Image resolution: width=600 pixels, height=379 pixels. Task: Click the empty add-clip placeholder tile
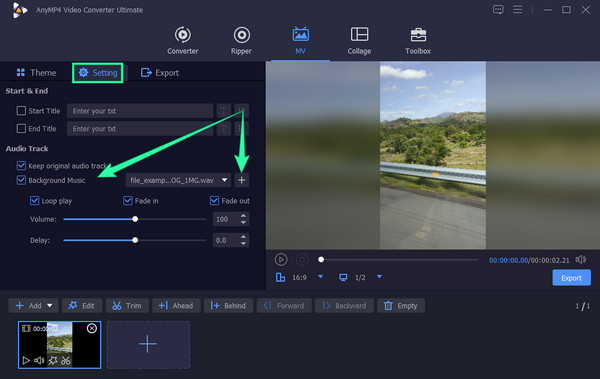pyautogui.click(x=148, y=345)
